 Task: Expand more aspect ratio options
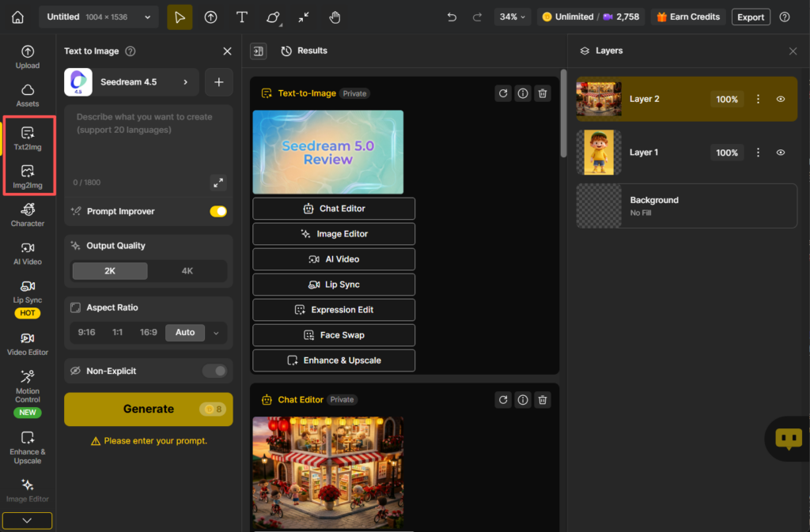coord(216,333)
